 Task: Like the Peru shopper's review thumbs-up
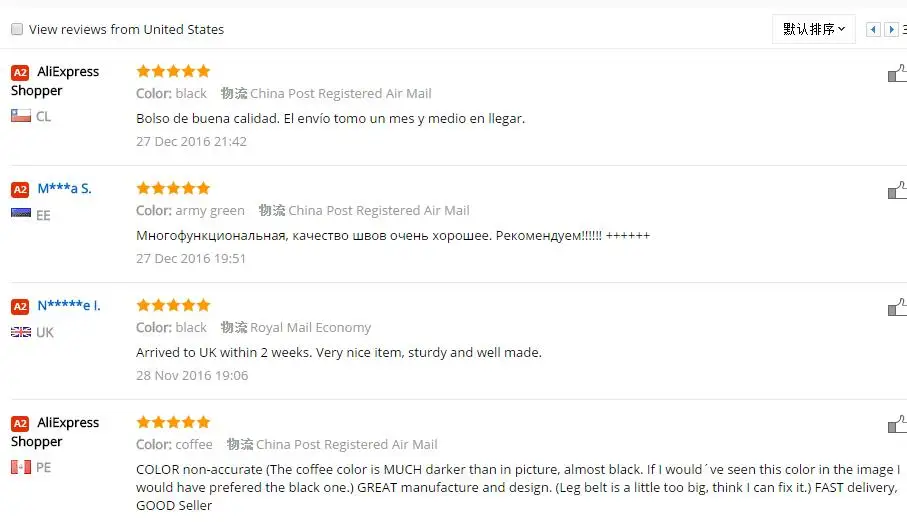[897, 424]
